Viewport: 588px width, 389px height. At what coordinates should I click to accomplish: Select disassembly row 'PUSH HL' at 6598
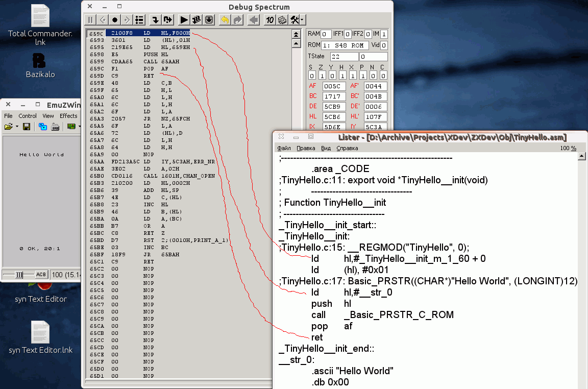point(189,55)
